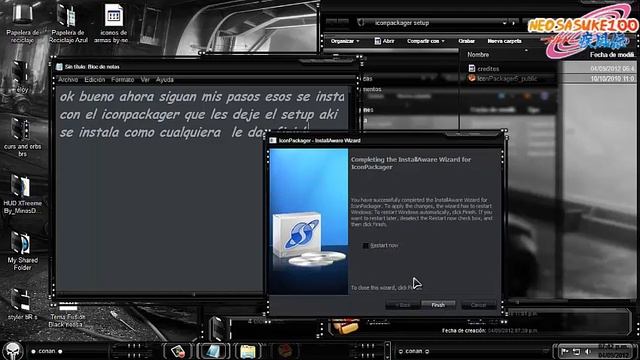Open Action Center flag tray icon

[x=565, y=351]
